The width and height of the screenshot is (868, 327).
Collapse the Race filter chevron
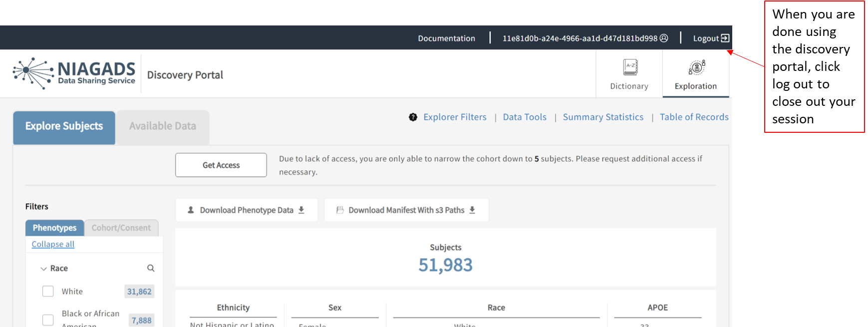(43, 269)
